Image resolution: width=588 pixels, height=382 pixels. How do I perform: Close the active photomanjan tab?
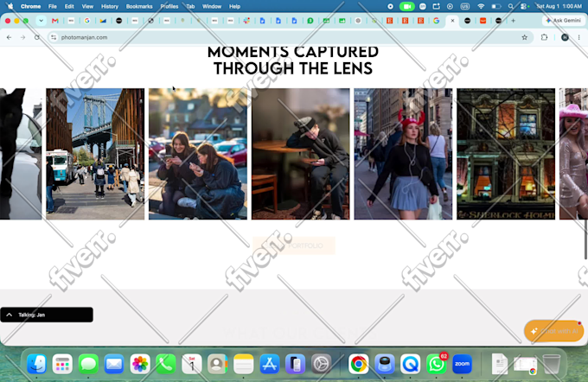point(452,21)
